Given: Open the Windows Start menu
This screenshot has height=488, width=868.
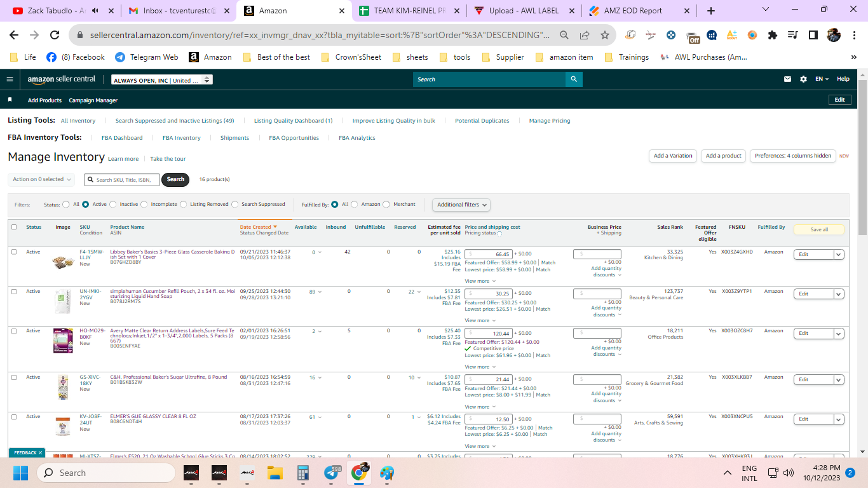Looking at the screenshot, I should pyautogui.click(x=21, y=473).
